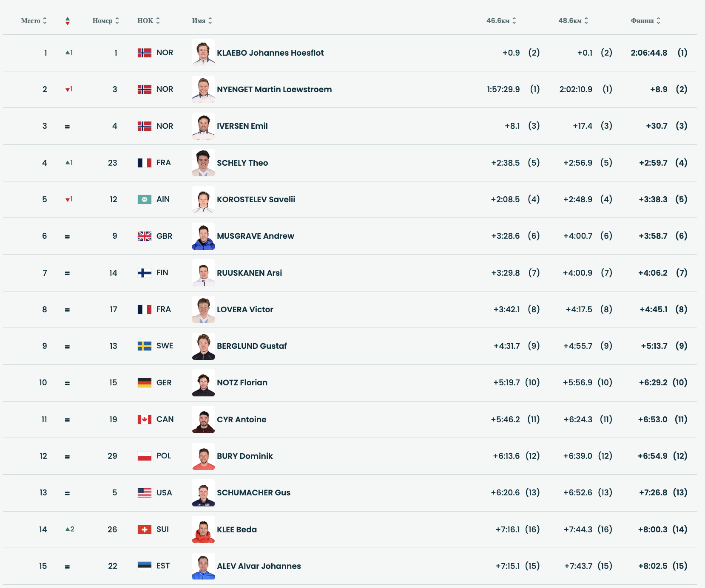Click Canada flag for CYR Antoine
The height and width of the screenshot is (588, 705).
pos(145,419)
